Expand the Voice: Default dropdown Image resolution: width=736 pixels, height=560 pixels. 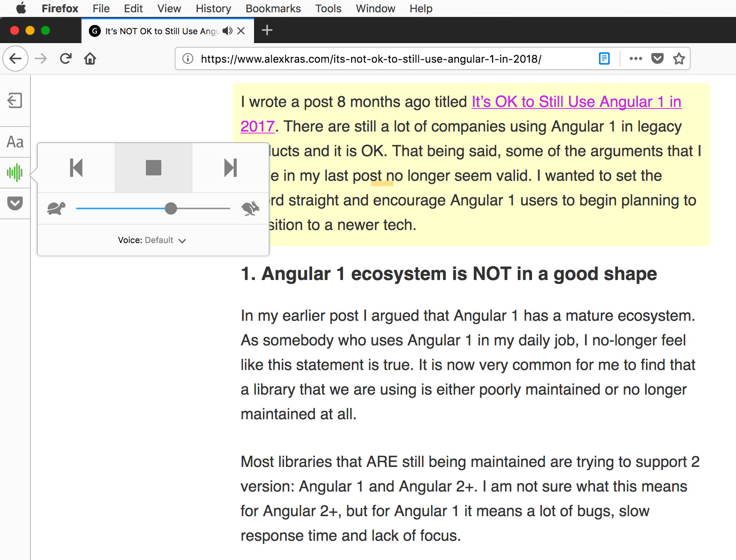pos(152,240)
